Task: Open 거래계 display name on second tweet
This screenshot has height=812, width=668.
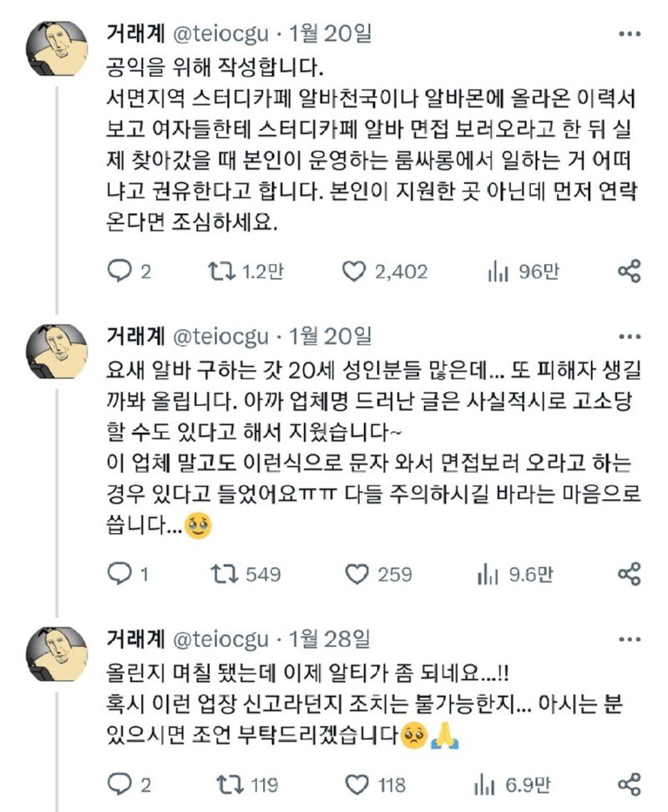Action: (136, 337)
